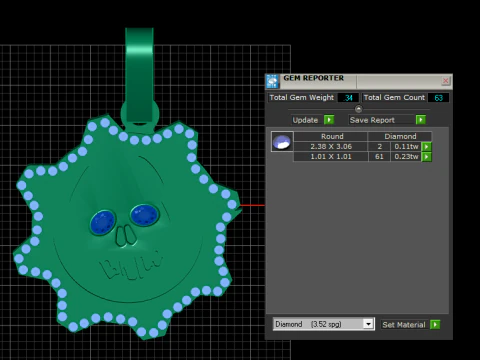Click the 0.11tw weight cell
Screen dimensions: 480x360
coord(406,147)
